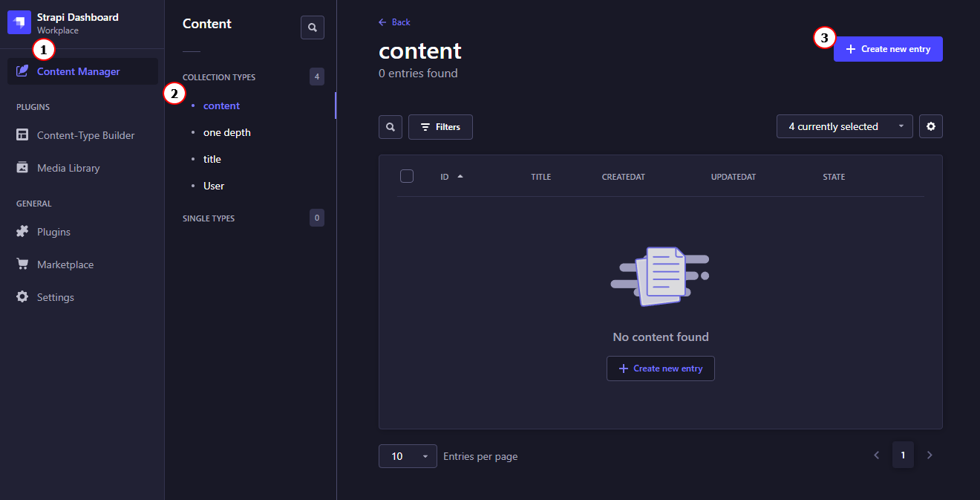
Task: Click the back arrow icon
Action: tap(382, 22)
